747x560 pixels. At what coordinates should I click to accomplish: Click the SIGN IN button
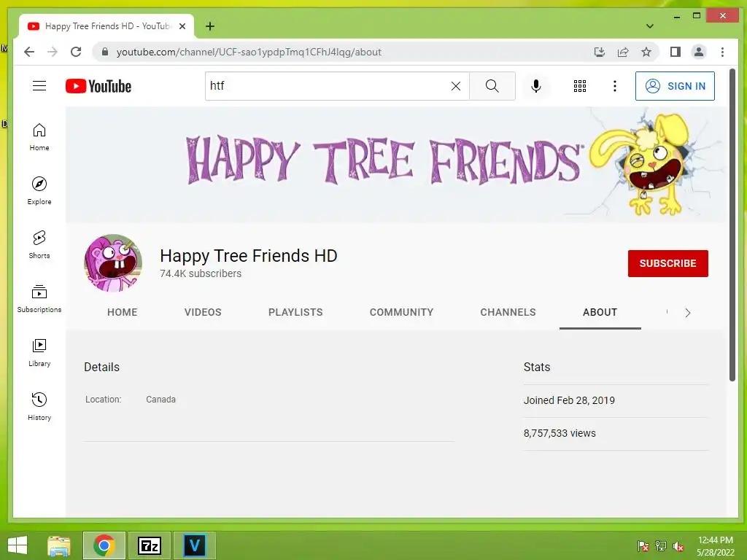click(675, 86)
